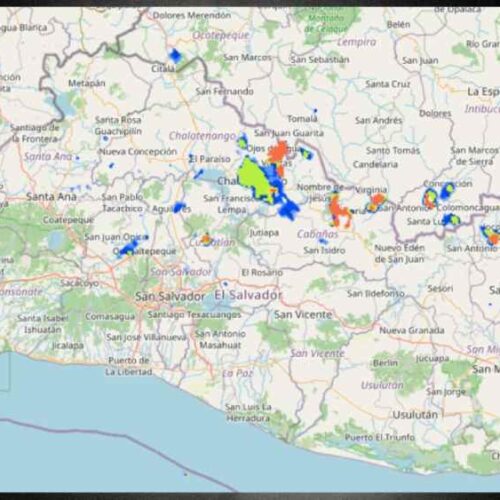The width and height of the screenshot is (500, 500).
Task: Click the Sacacoyo label
Action: point(79,283)
